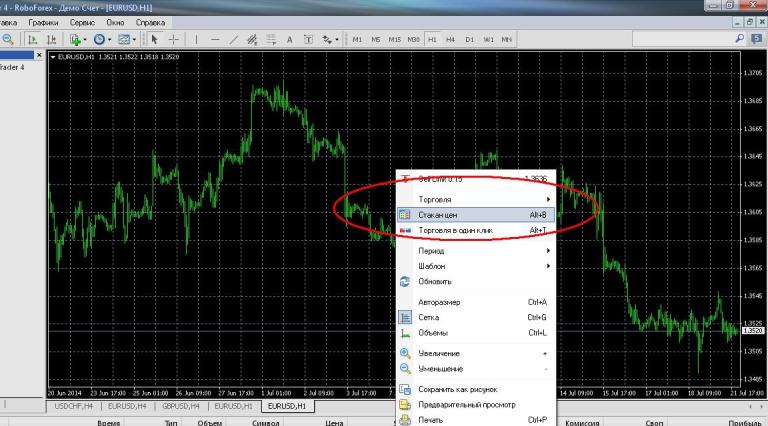The image size is (768, 426).
Task: Choose Предварительный просмотр entry
Action: coord(476,405)
